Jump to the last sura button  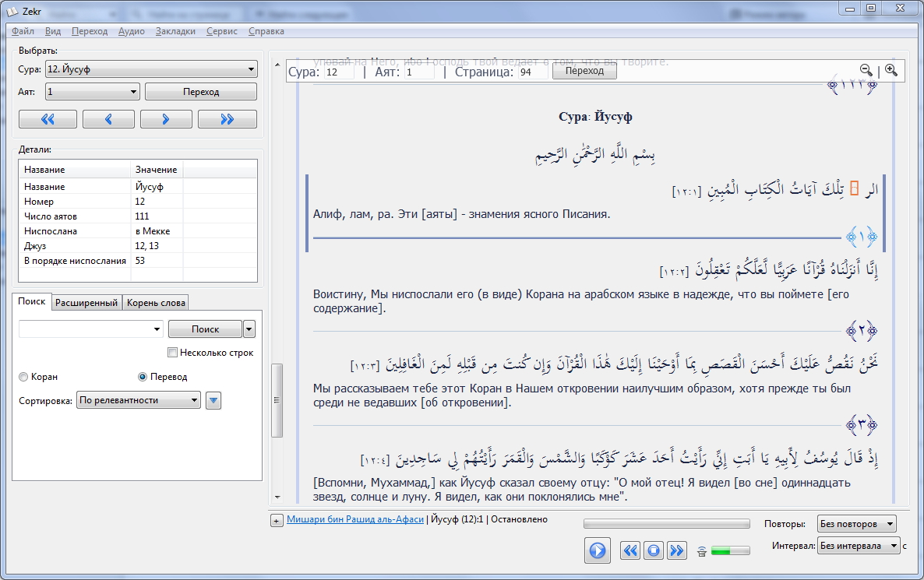(227, 119)
